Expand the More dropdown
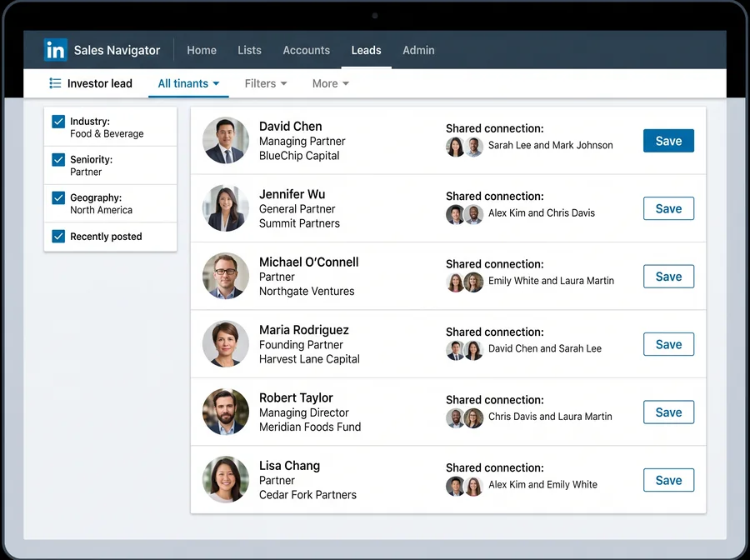 (331, 83)
